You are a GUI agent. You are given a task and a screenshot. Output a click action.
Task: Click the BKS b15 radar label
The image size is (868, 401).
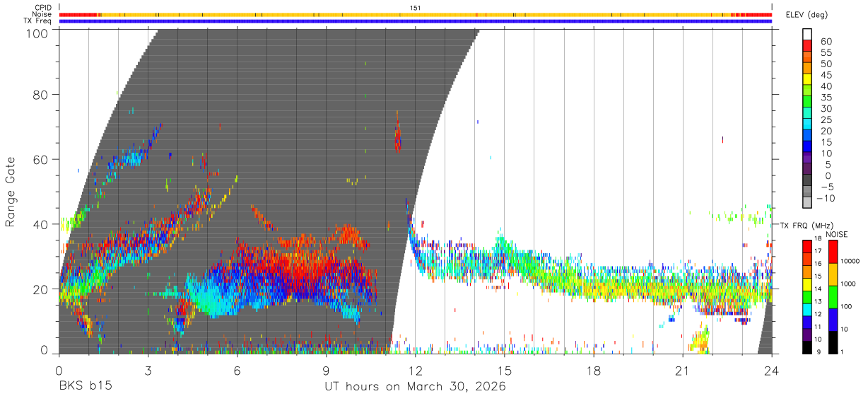click(85, 387)
